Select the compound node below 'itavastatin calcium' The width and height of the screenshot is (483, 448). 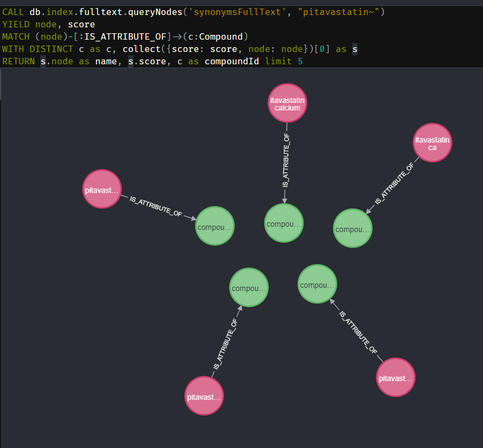284,223
